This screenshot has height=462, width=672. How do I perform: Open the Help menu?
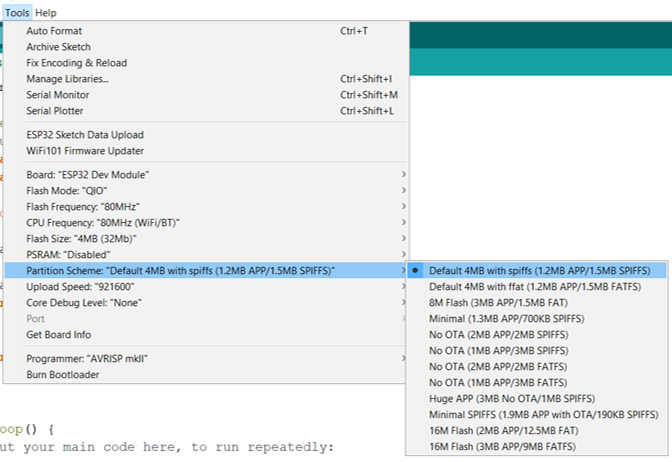coord(45,13)
